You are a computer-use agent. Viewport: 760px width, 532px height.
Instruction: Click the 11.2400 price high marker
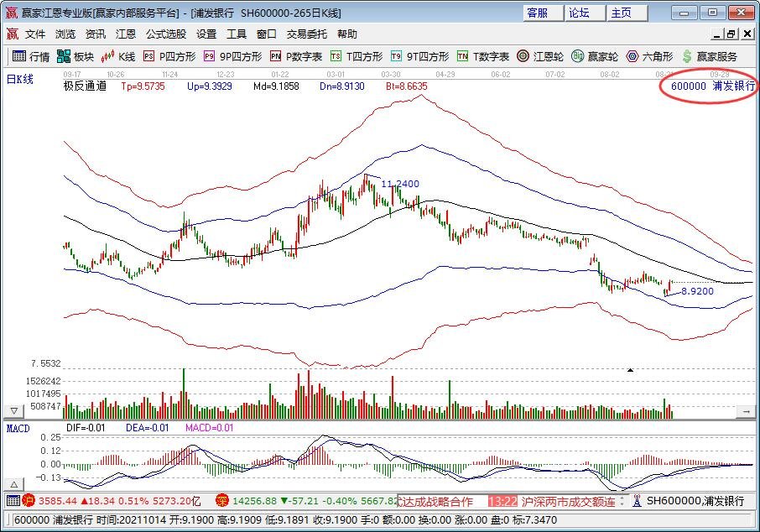(x=399, y=184)
